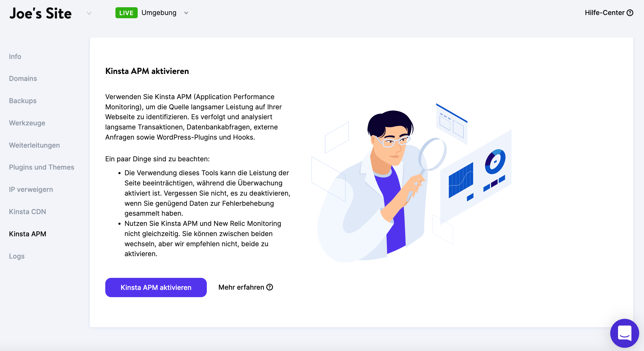Viewport: 644px width, 351px height.
Task: Click the IP verweigern sidebar item
Action: pos(31,189)
